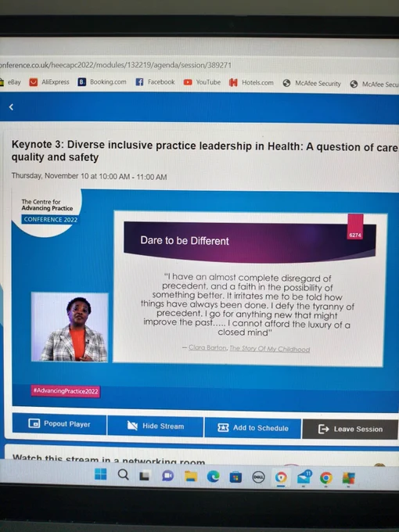The image size is (399, 532).
Task: Click the Centre for Advancing Practice logo
Action: [x=47, y=211]
